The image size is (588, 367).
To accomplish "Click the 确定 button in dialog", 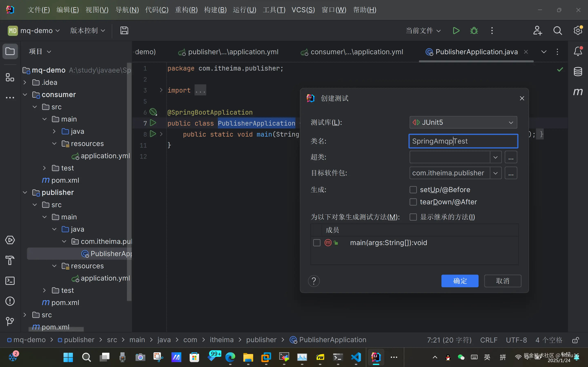I will pos(460,281).
